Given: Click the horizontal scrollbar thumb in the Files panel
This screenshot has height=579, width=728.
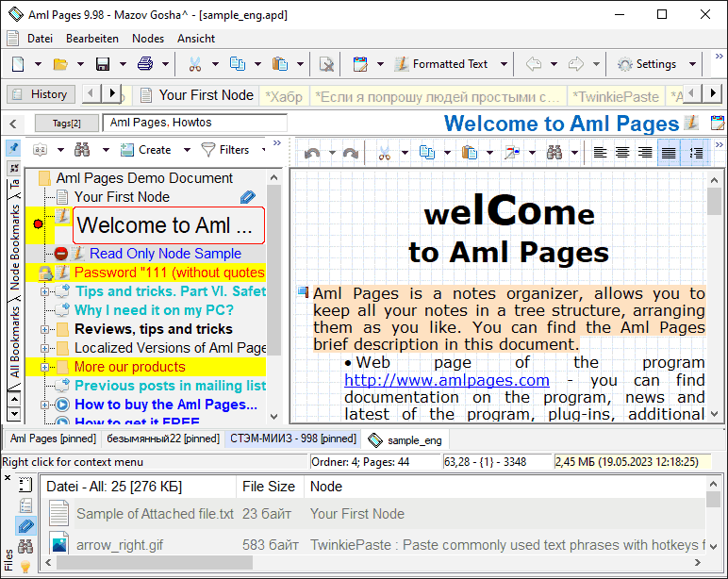Looking at the screenshot, I should (155, 563).
